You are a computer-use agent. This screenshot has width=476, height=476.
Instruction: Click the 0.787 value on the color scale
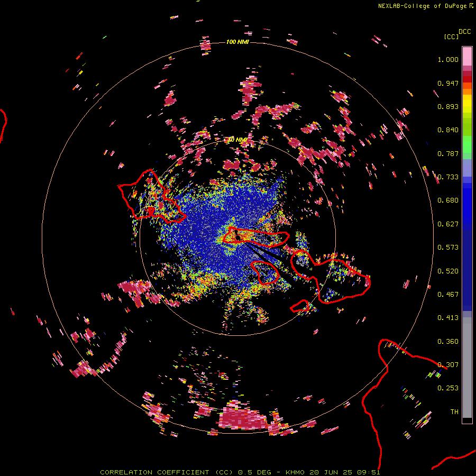click(x=448, y=153)
